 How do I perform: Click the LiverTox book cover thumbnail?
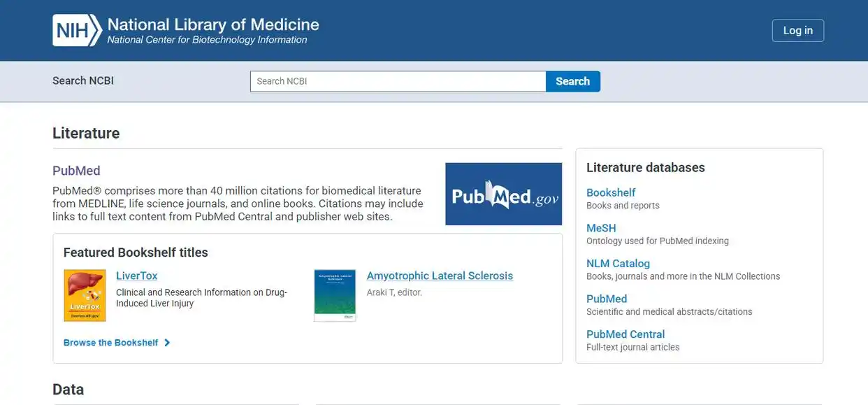[85, 295]
